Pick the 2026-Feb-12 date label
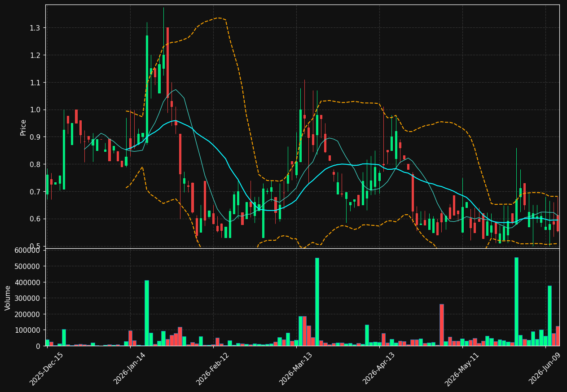Screen dimensions: 567x392 click(212, 368)
